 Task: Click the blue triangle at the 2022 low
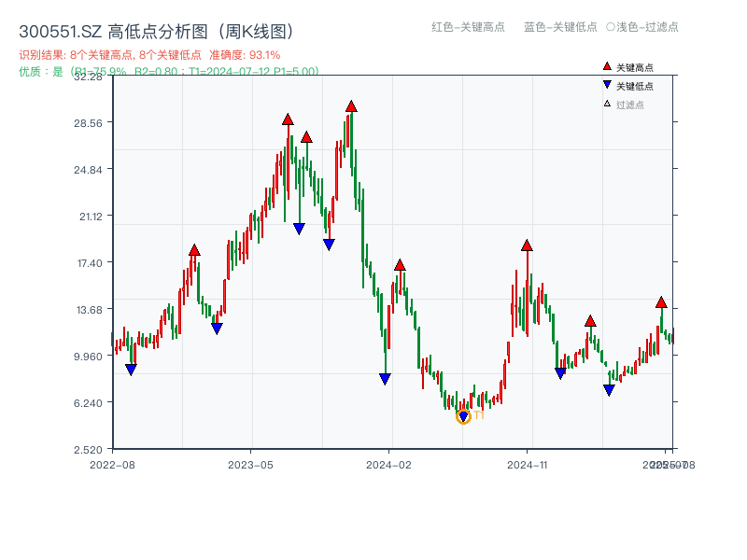[x=130, y=370]
